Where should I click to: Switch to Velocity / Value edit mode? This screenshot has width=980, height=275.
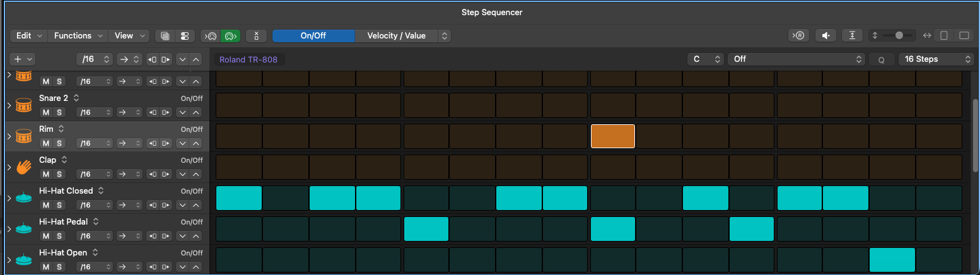point(397,36)
